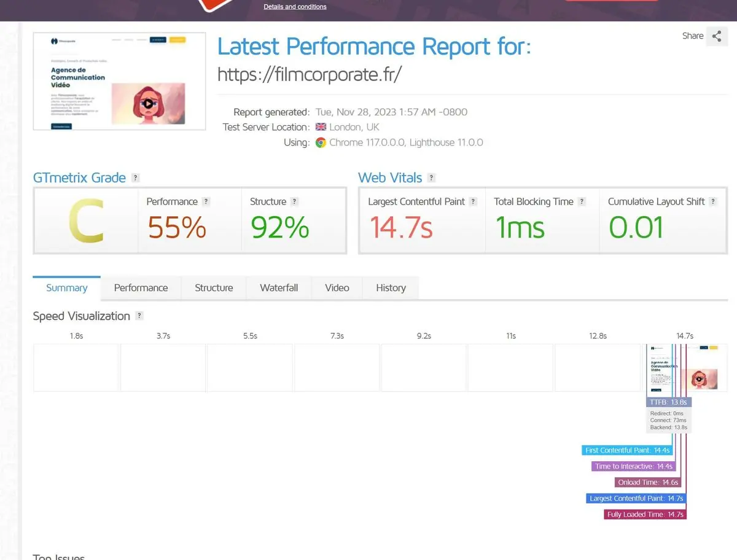Image resolution: width=737 pixels, height=560 pixels.
Task: Click the Fully Loaded Time marker
Action: pos(645,514)
